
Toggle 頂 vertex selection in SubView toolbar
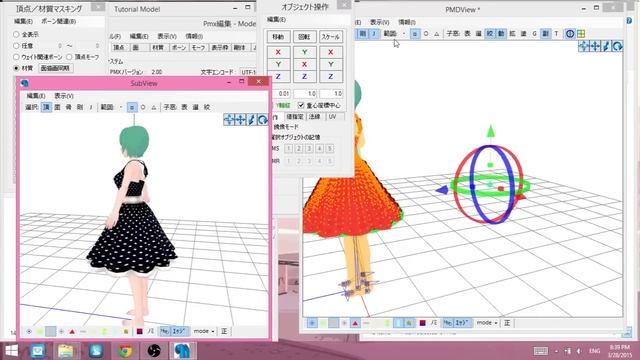tap(47, 107)
